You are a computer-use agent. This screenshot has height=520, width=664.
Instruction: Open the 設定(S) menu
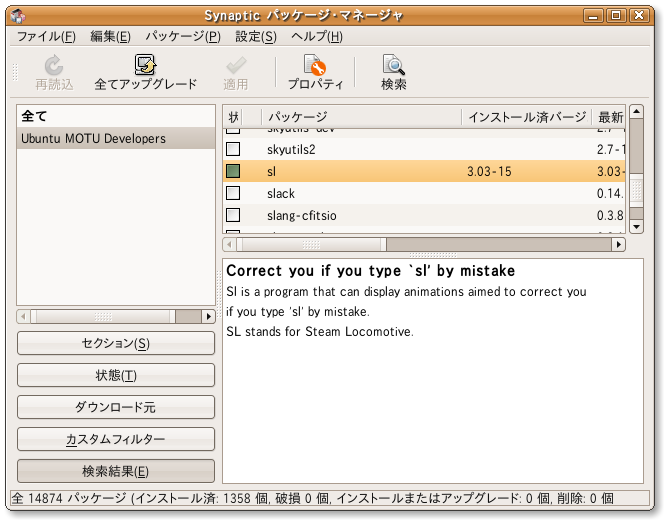256,37
